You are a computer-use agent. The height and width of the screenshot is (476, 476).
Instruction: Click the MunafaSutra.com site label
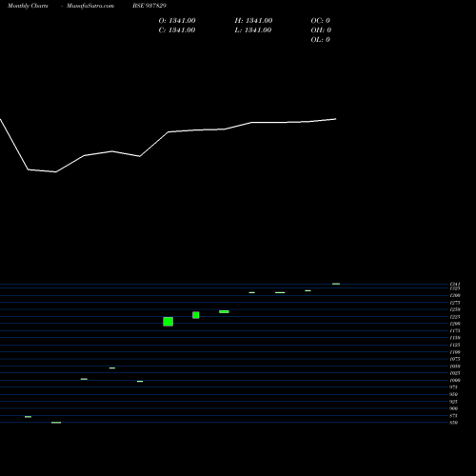click(90, 6)
